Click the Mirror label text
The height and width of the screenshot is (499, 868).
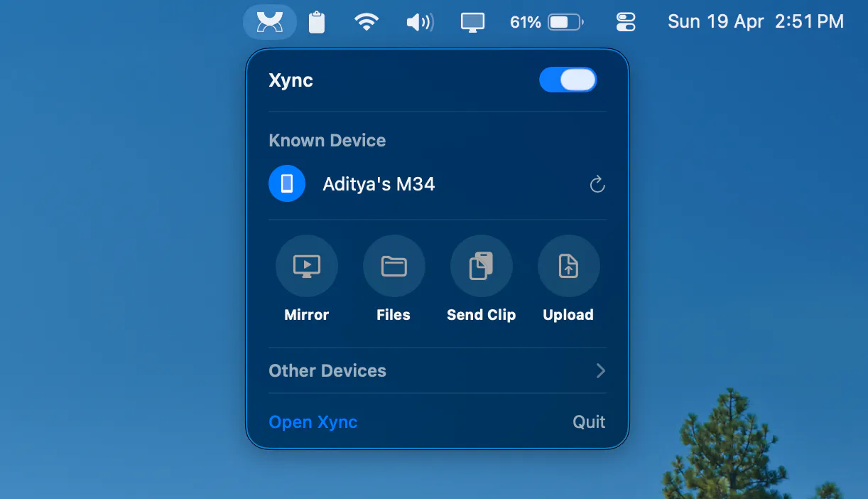[307, 315]
